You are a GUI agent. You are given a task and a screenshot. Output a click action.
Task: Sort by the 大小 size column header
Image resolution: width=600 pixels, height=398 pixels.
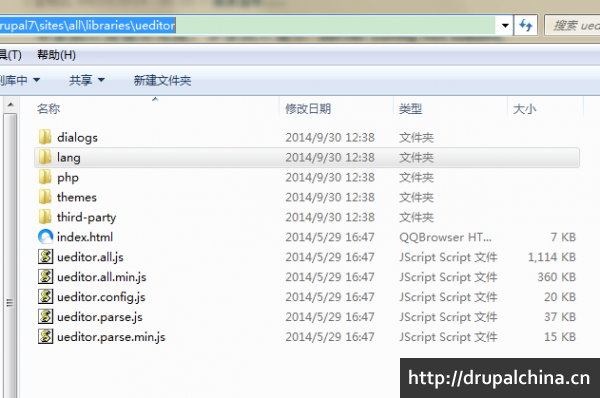524,109
